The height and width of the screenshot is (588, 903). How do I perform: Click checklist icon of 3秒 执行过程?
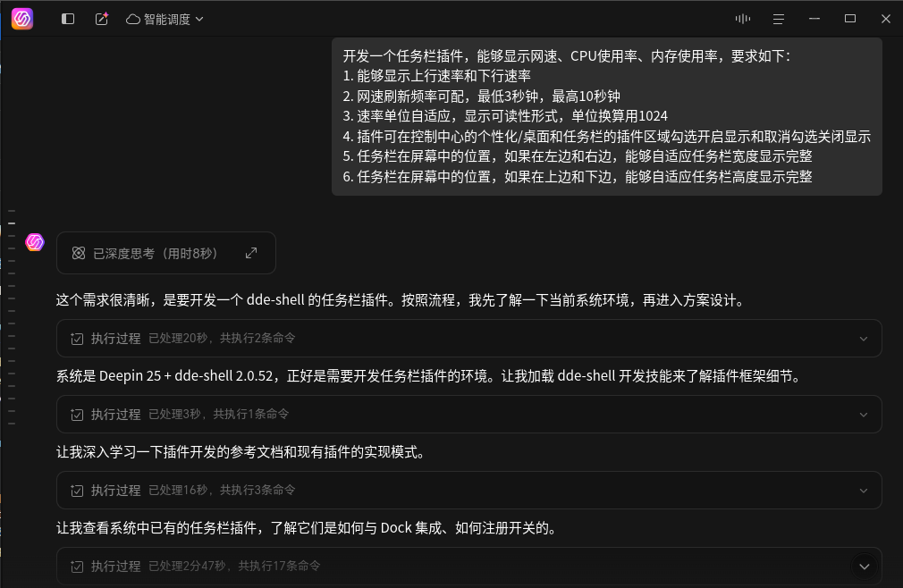[77, 415]
